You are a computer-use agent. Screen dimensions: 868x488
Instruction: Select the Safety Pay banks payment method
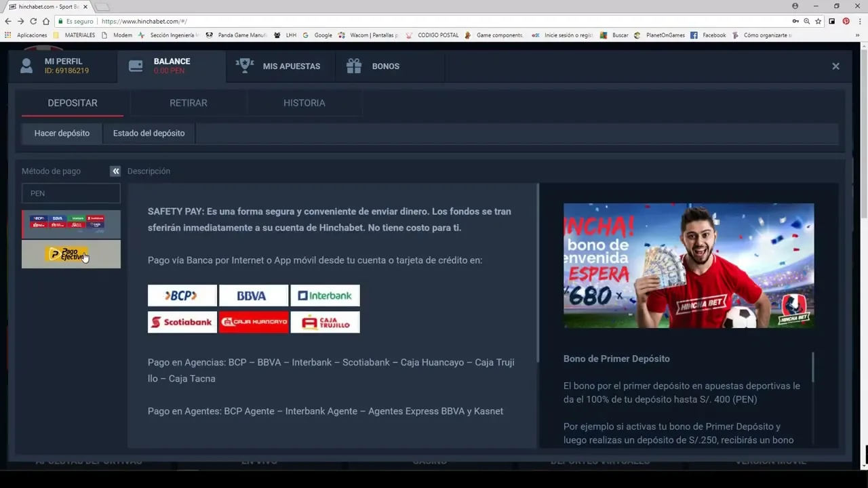point(71,224)
